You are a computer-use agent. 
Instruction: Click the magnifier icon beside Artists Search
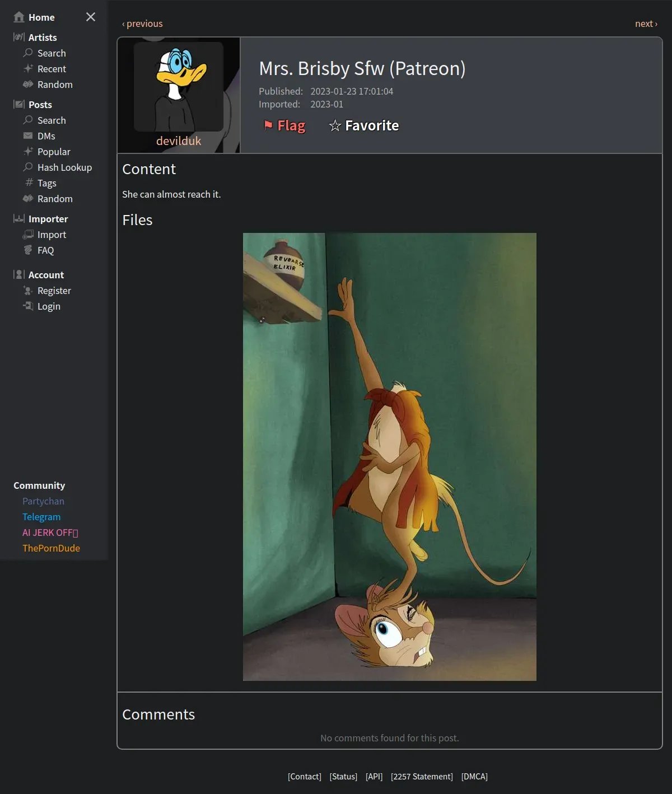click(28, 53)
